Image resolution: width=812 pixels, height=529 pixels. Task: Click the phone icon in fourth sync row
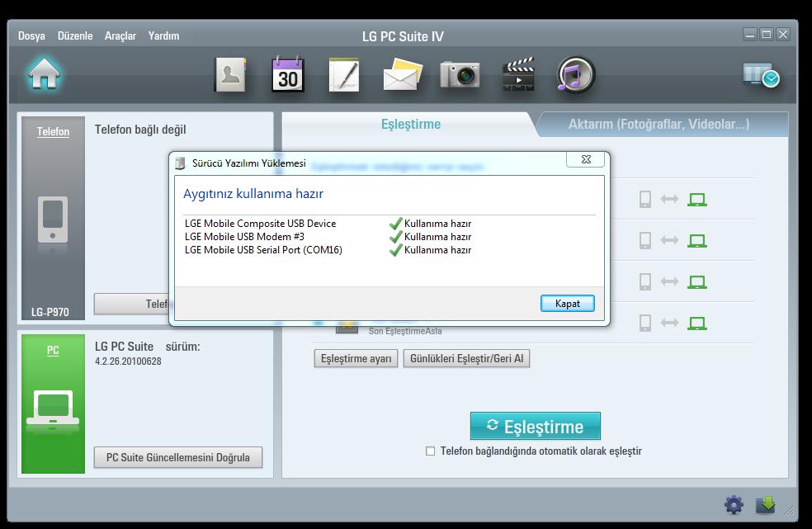pos(645,323)
